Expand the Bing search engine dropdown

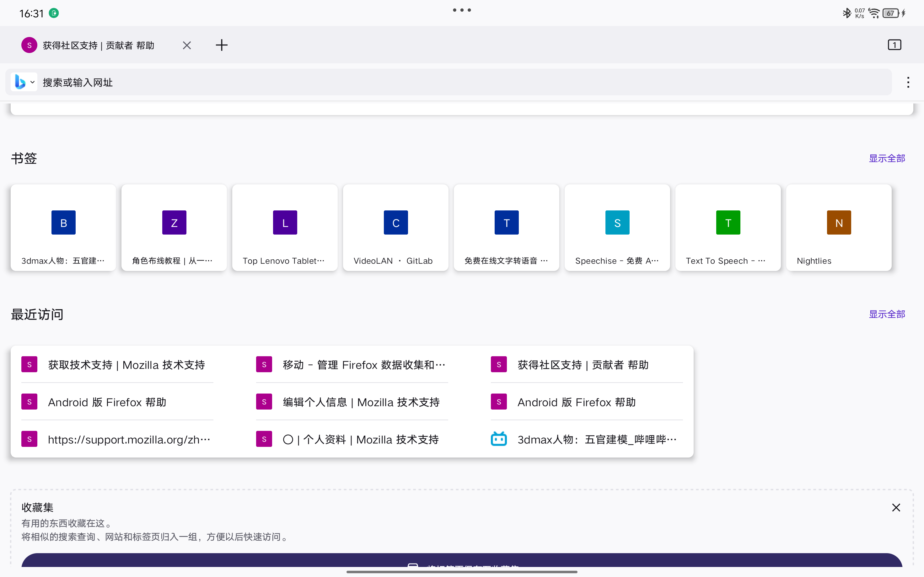(24, 82)
